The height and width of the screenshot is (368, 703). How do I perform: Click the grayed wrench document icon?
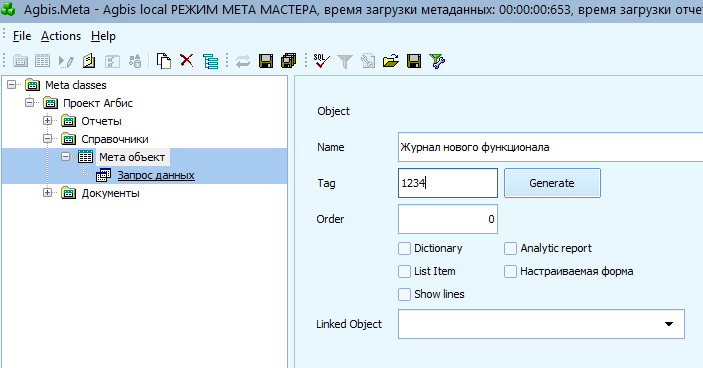(x=368, y=61)
